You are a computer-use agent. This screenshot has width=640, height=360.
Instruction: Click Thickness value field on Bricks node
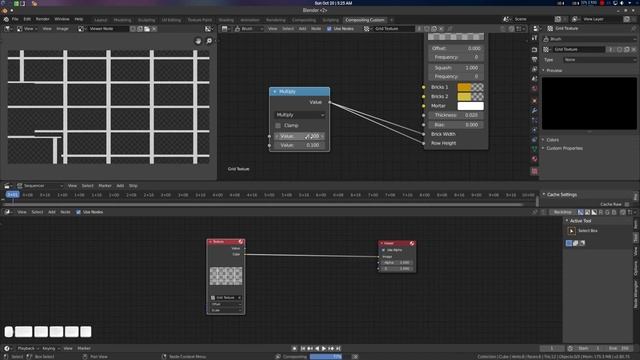click(456, 115)
